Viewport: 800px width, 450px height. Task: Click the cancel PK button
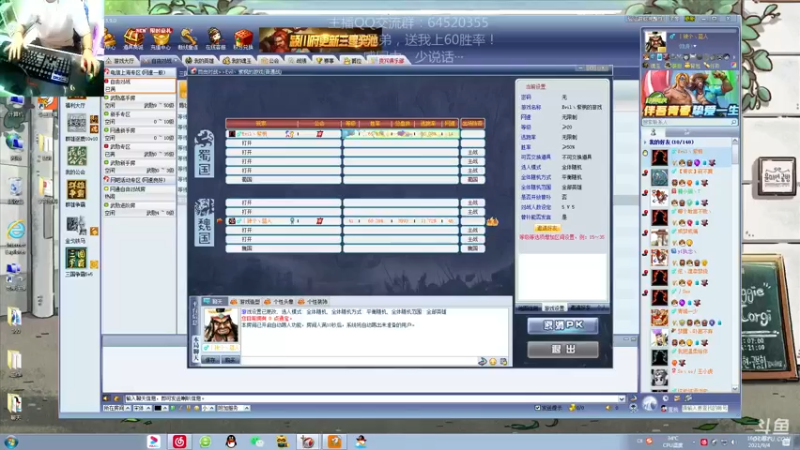coord(563,326)
